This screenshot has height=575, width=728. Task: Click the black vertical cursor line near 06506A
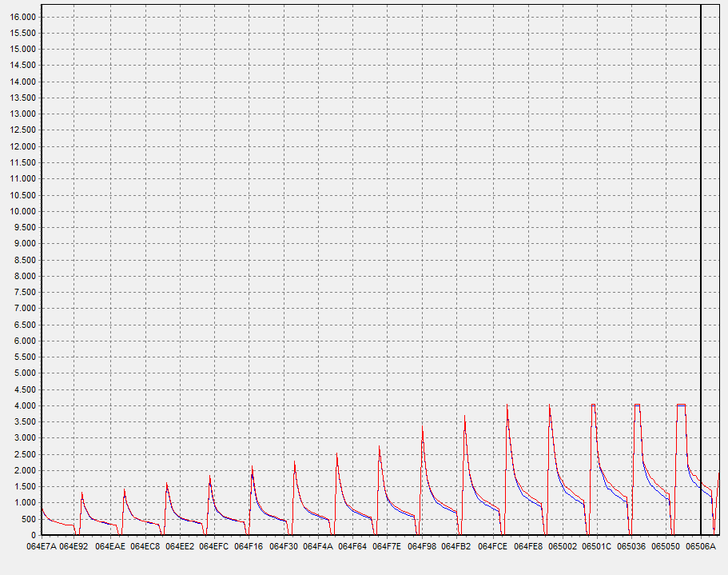[701, 270]
